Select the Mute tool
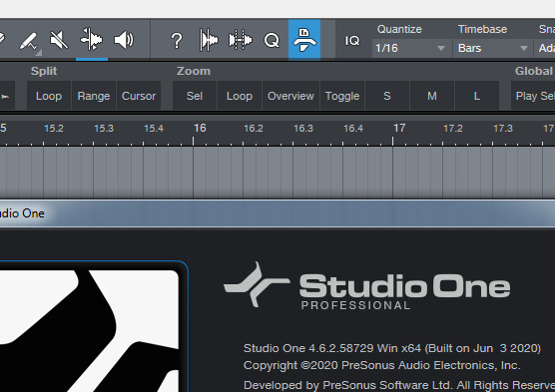Screen dimensions: 555x392 click(59, 40)
